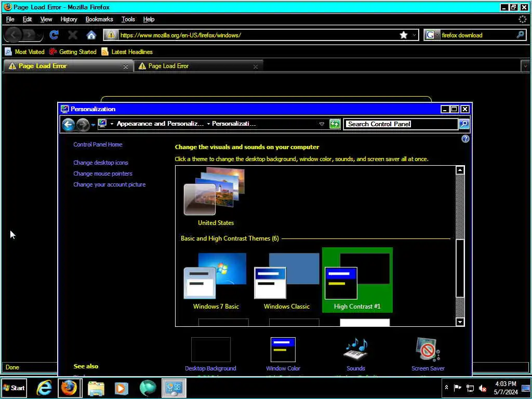The width and height of the screenshot is (532, 399).
Task: Open Firefox History menu
Action: point(69,19)
